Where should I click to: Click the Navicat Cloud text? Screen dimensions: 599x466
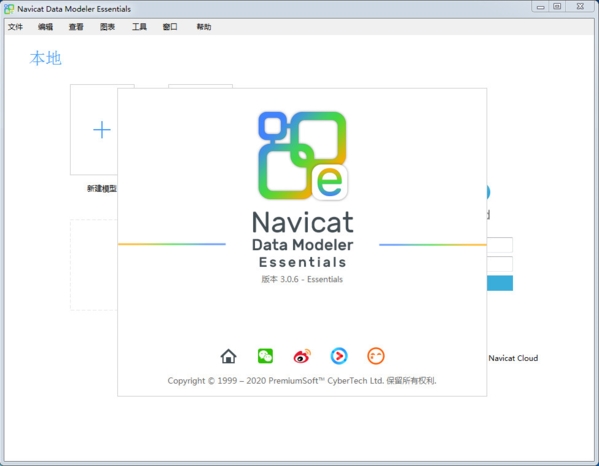click(513, 358)
